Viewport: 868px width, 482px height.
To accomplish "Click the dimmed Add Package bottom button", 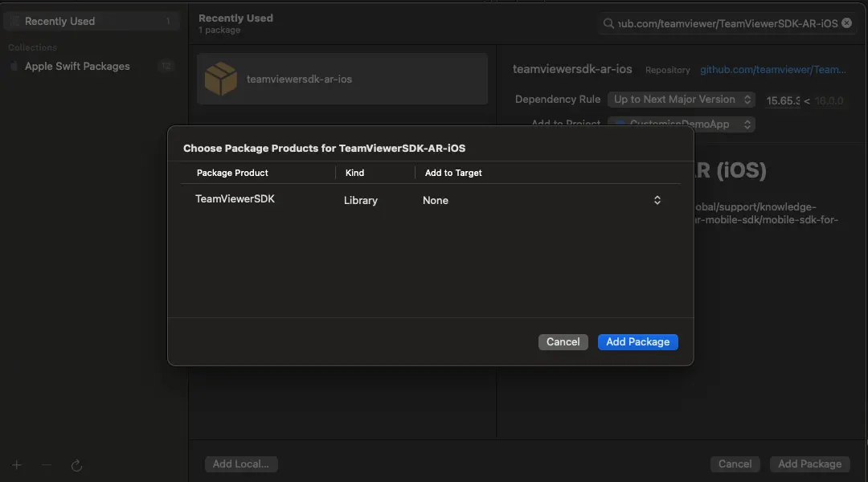I will pyautogui.click(x=809, y=464).
